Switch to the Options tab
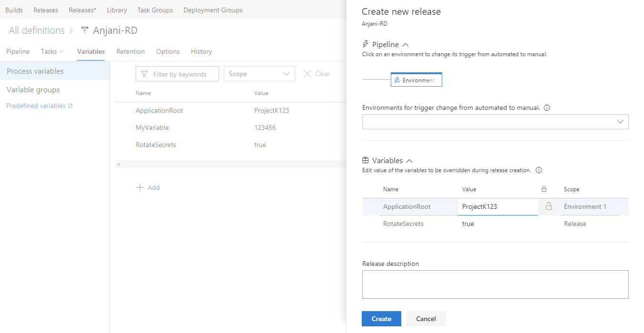The height and width of the screenshot is (333, 644). pos(168,51)
